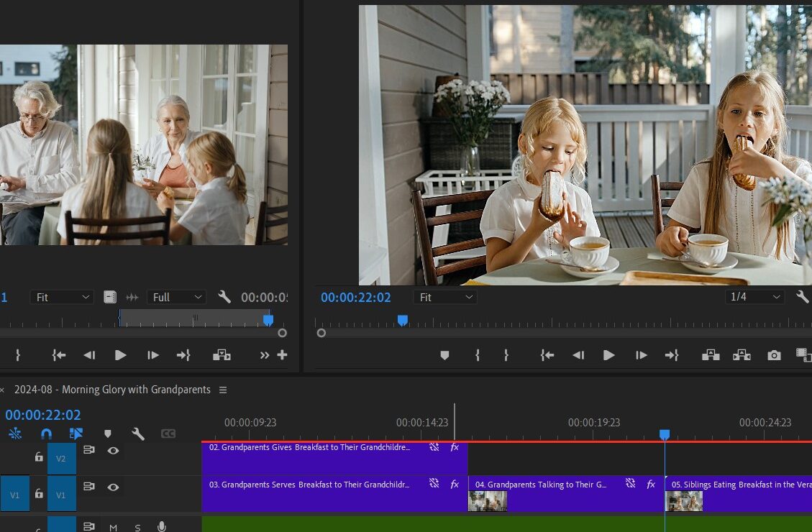812x532 pixels.
Task: Click the Program monitor Extract button
Action: pyautogui.click(x=742, y=355)
